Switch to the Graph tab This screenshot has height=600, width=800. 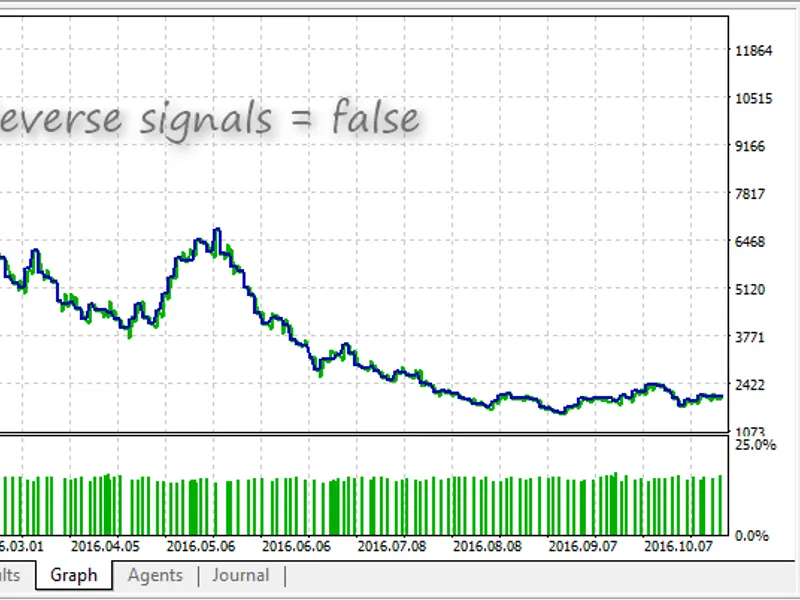click(74, 575)
